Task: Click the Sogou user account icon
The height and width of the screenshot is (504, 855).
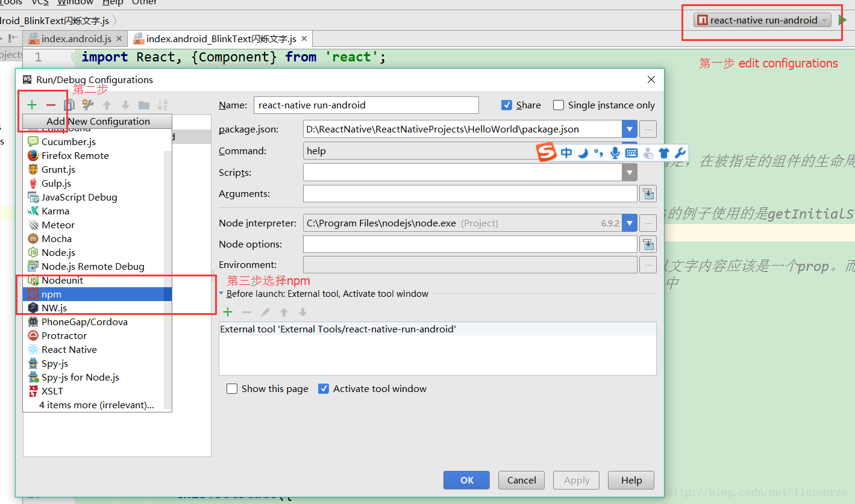Action: coord(648,153)
